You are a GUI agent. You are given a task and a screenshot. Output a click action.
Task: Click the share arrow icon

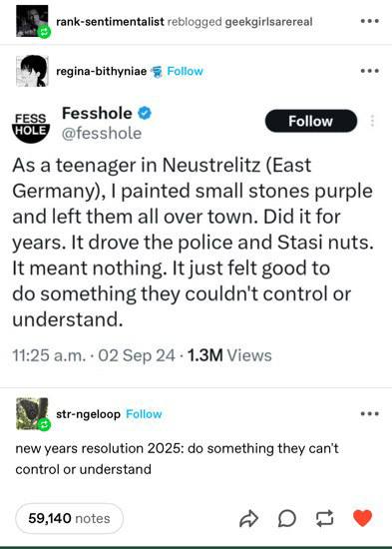click(248, 518)
